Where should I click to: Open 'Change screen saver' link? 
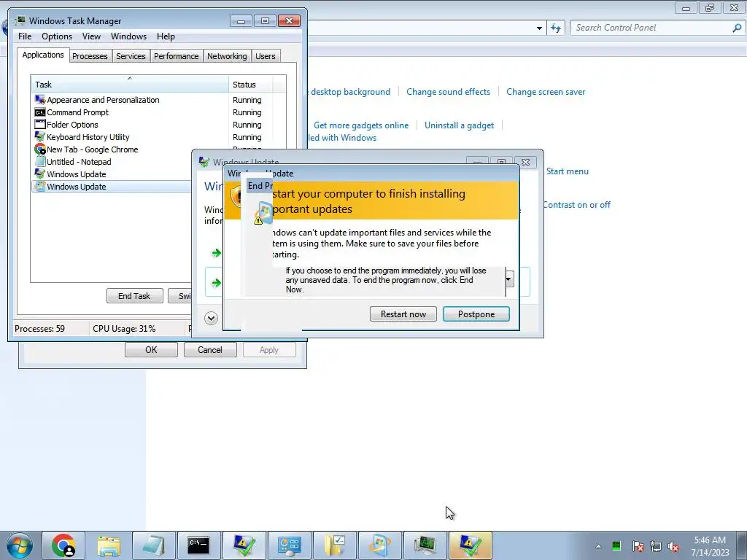546,92
